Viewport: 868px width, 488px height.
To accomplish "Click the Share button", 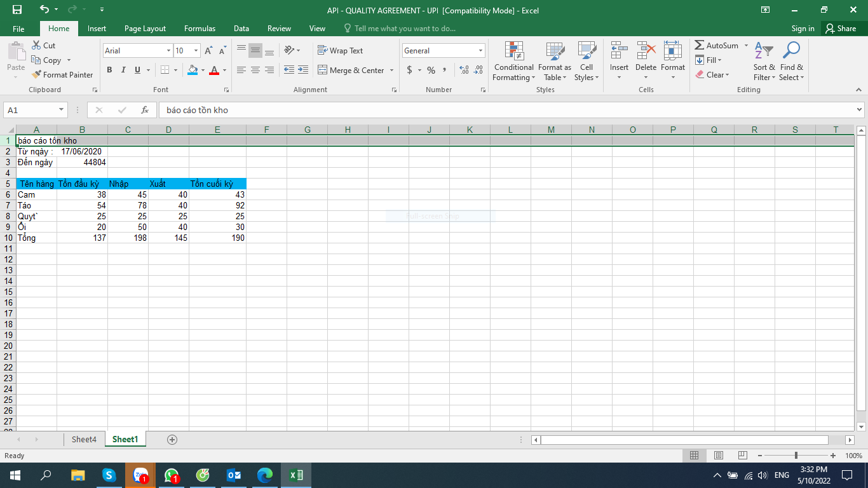I will (840, 29).
